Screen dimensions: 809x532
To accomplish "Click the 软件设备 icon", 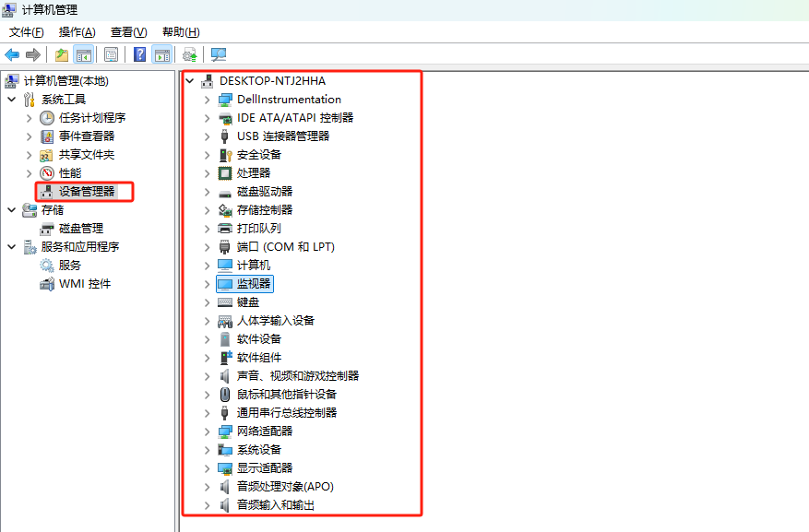I will (x=225, y=339).
